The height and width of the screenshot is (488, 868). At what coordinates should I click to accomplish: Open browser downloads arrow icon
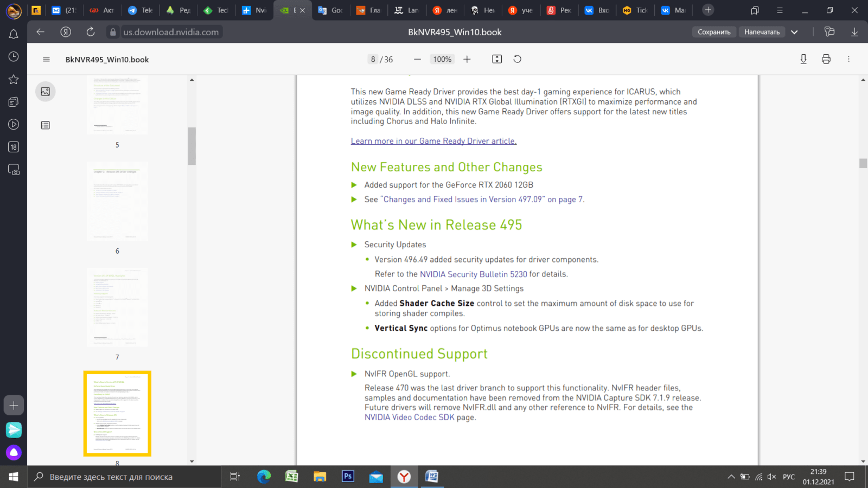tap(854, 32)
